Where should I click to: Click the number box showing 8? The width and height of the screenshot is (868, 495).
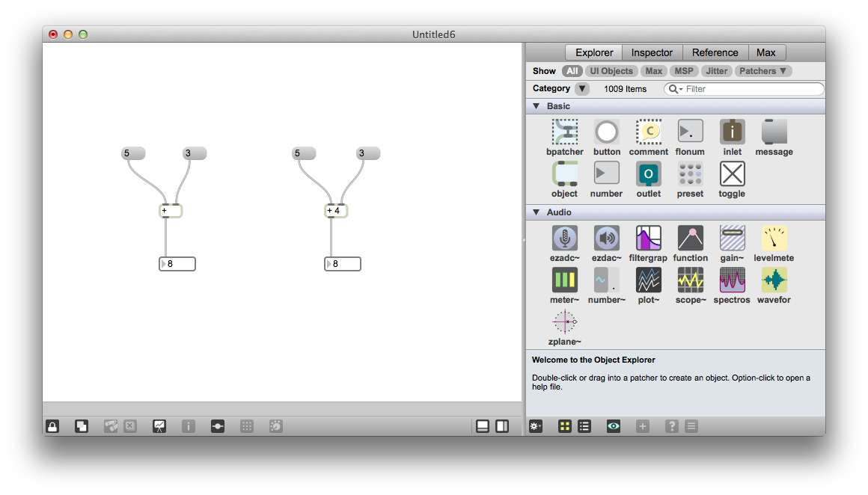(x=177, y=263)
